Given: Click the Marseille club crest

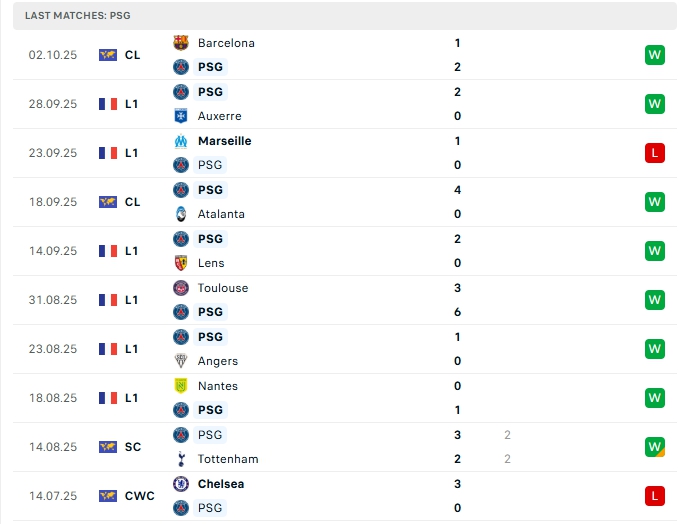Looking at the screenshot, I should point(181,141).
